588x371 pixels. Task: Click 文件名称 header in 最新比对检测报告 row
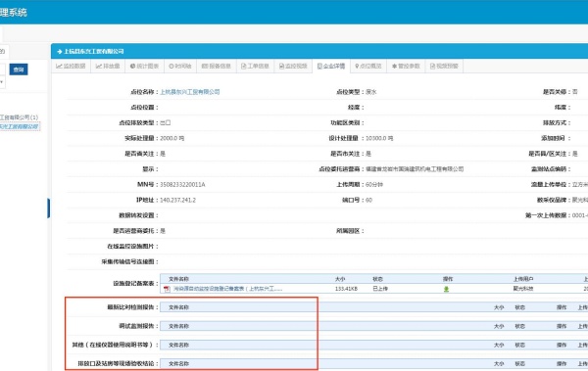coord(178,307)
